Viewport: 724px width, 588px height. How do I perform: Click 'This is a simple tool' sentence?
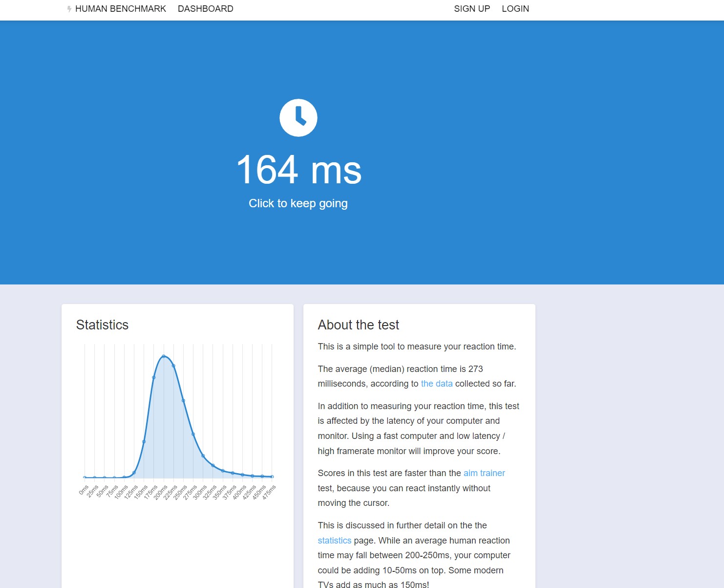point(417,347)
